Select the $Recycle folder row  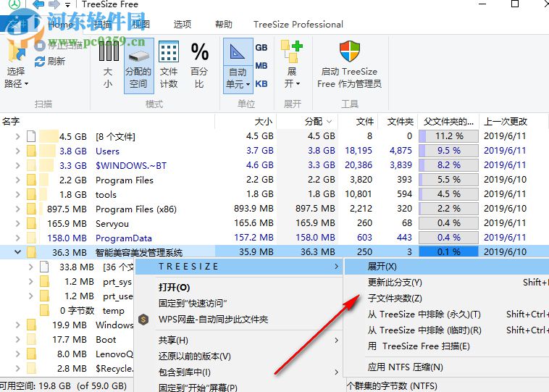[x=67, y=369]
